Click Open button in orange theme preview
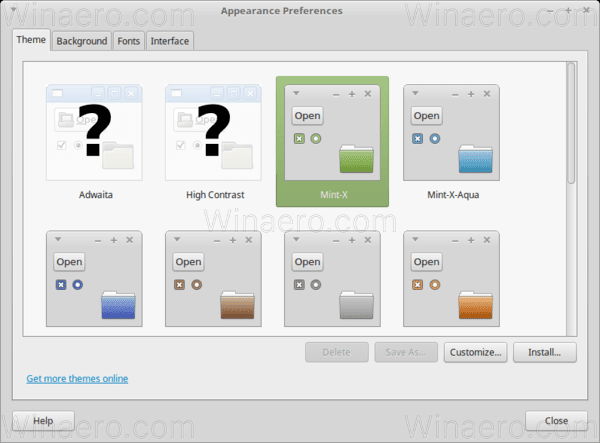The width and height of the screenshot is (600, 443). pos(426,262)
